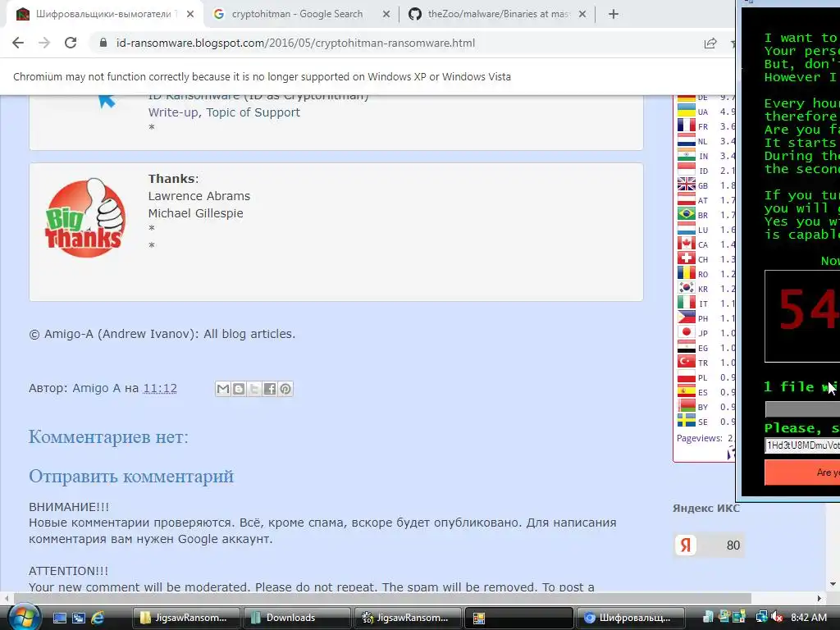
Task: Open the JigsawRansom... folder taskbar button
Action: (185, 618)
